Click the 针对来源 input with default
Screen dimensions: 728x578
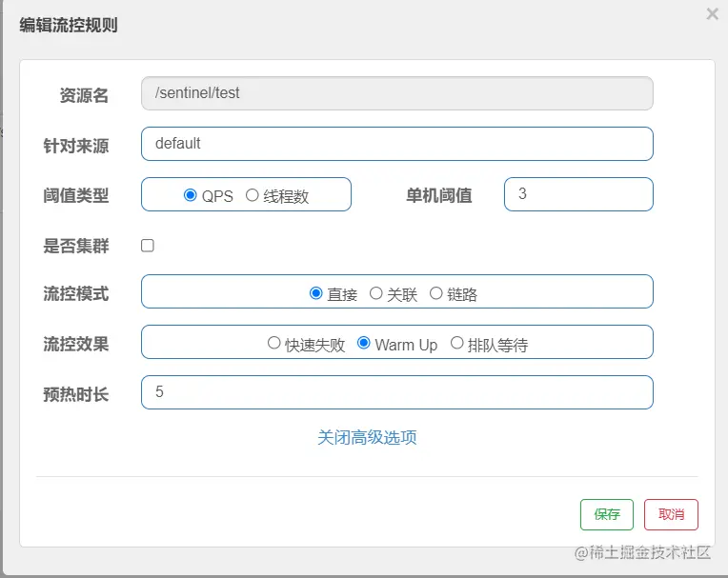[x=397, y=144]
